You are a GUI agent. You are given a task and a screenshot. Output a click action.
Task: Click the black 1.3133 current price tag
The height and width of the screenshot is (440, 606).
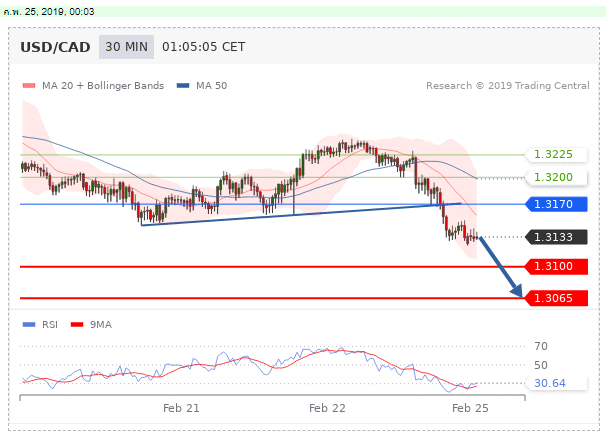556,237
